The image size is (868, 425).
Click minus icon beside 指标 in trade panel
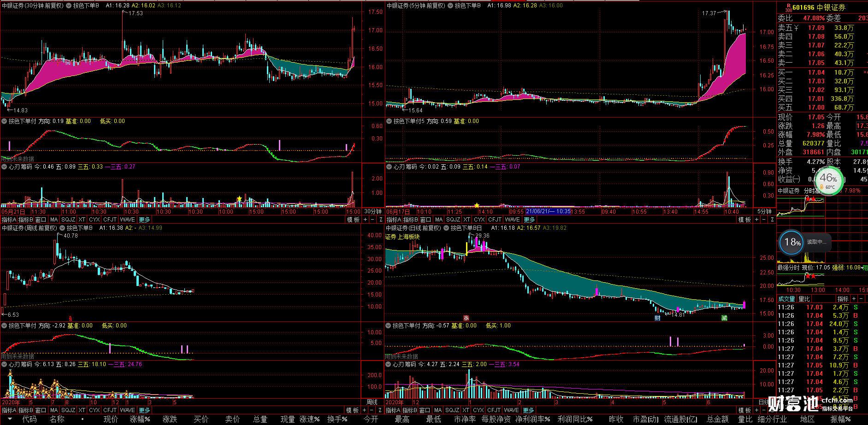coord(862,299)
